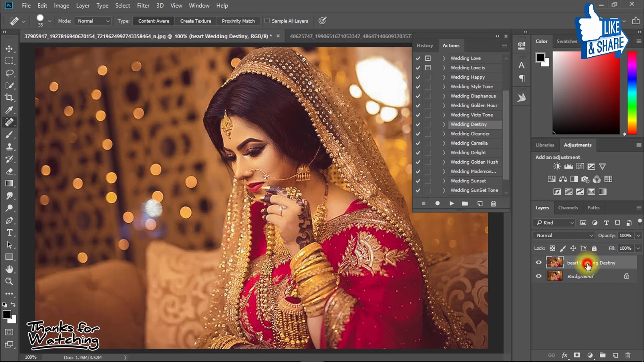Select the Crop tool

pos(9,98)
